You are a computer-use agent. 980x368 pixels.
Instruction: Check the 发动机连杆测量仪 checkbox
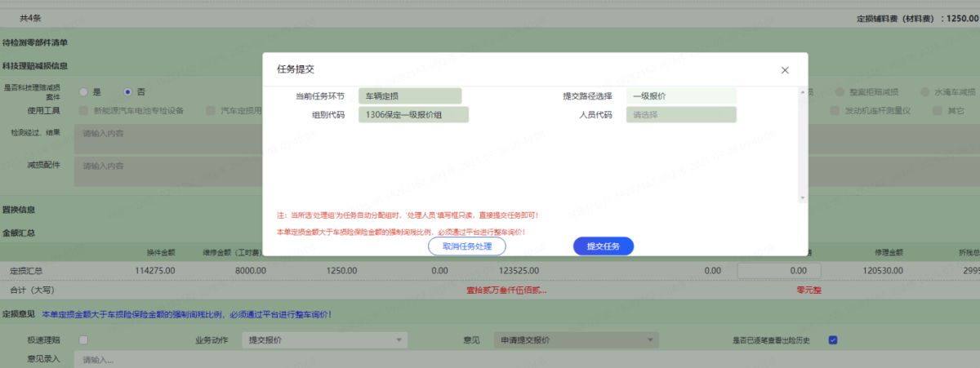pos(835,110)
